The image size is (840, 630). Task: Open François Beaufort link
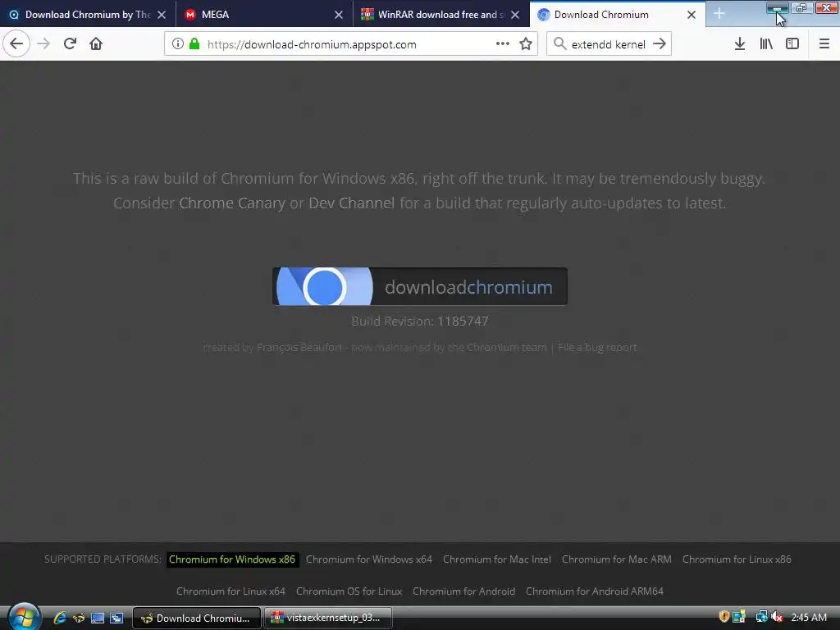click(299, 347)
